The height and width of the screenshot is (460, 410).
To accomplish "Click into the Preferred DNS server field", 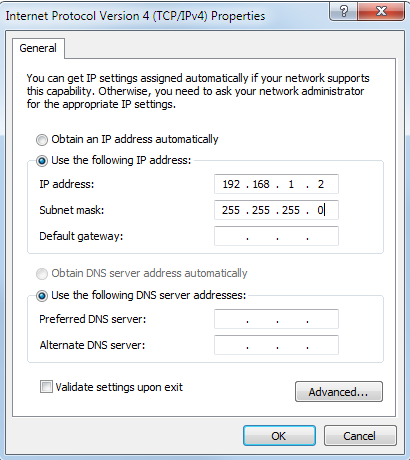I will tap(276, 319).
